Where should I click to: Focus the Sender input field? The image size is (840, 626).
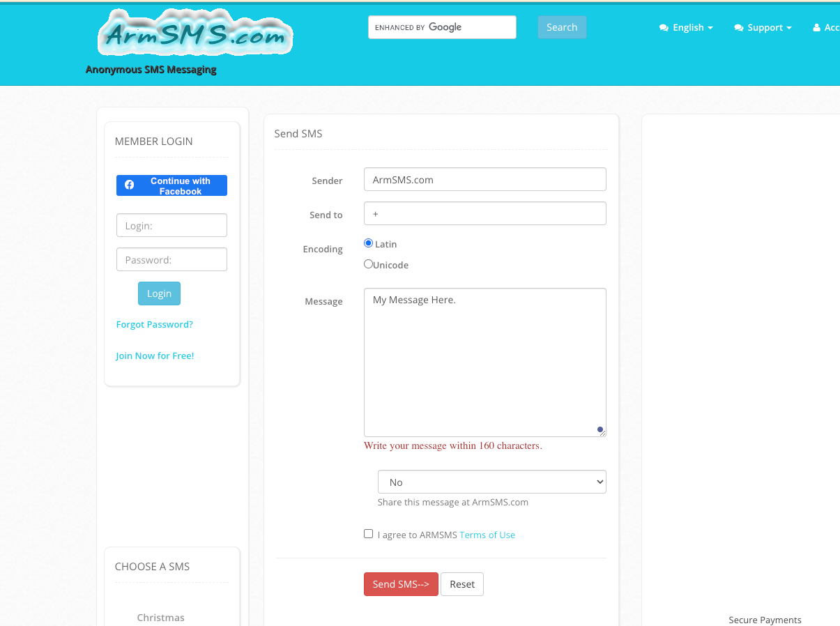click(485, 179)
